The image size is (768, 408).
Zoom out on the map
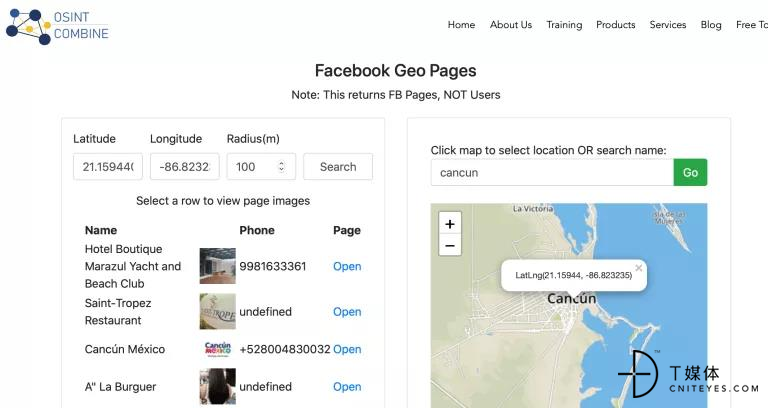pos(450,245)
